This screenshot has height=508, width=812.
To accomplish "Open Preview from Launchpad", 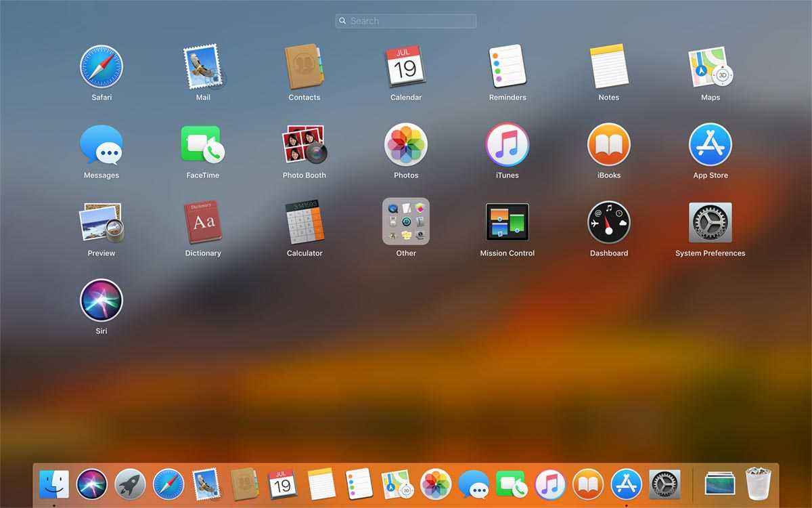I will (101, 222).
